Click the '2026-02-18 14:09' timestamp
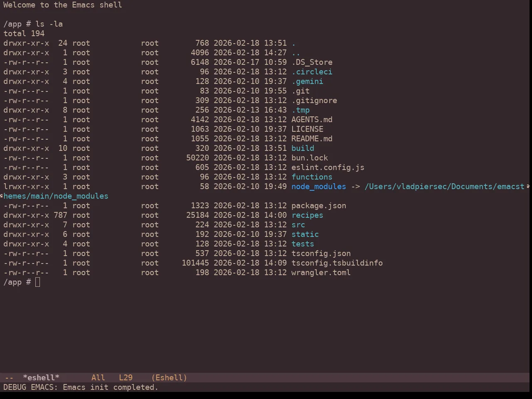Viewport: 532px width, 399px height. (250, 263)
